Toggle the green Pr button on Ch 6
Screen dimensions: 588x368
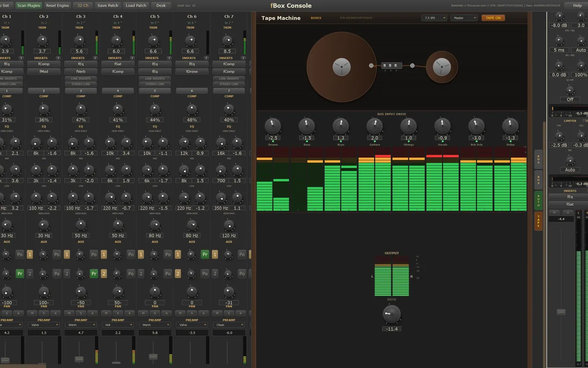pyautogui.click(x=205, y=254)
